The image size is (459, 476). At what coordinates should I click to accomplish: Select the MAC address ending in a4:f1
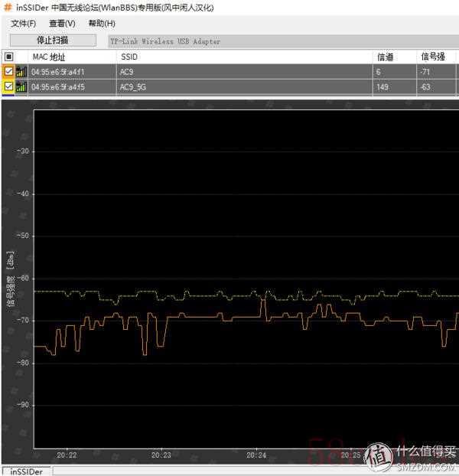pyautogui.click(x=58, y=72)
